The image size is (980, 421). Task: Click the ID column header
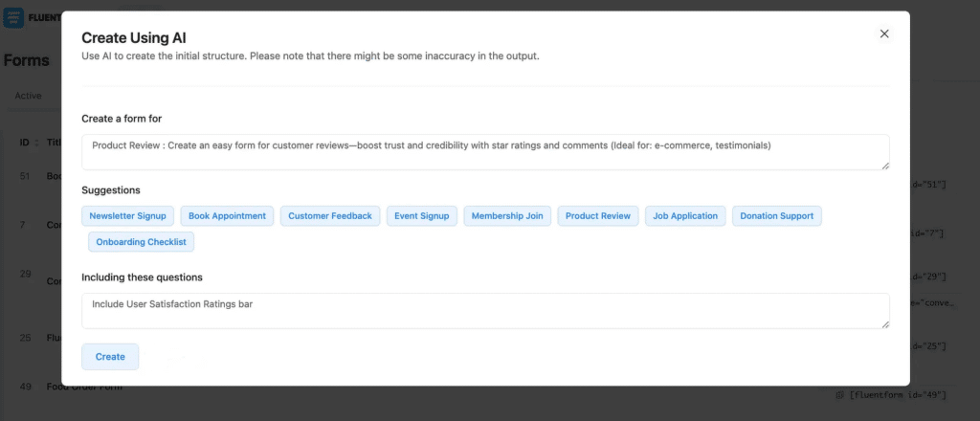pyautogui.click(x=24, y=143)
